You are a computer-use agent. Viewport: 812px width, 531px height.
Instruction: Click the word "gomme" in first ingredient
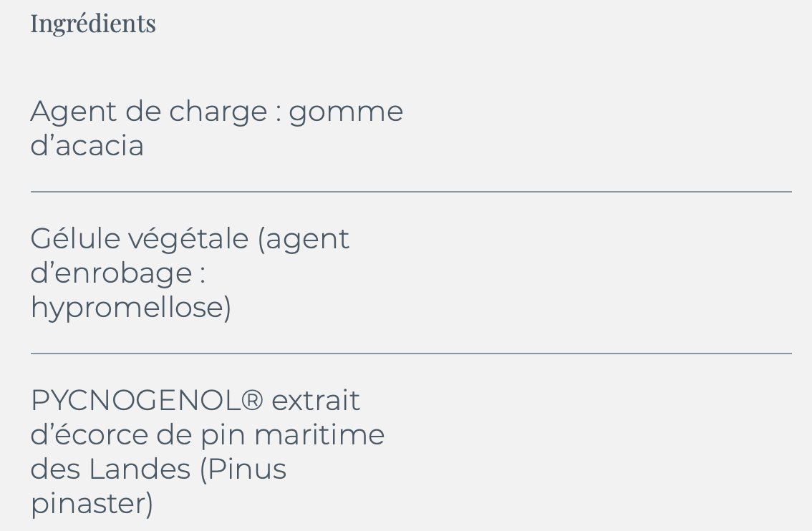[x=346, y=112]
